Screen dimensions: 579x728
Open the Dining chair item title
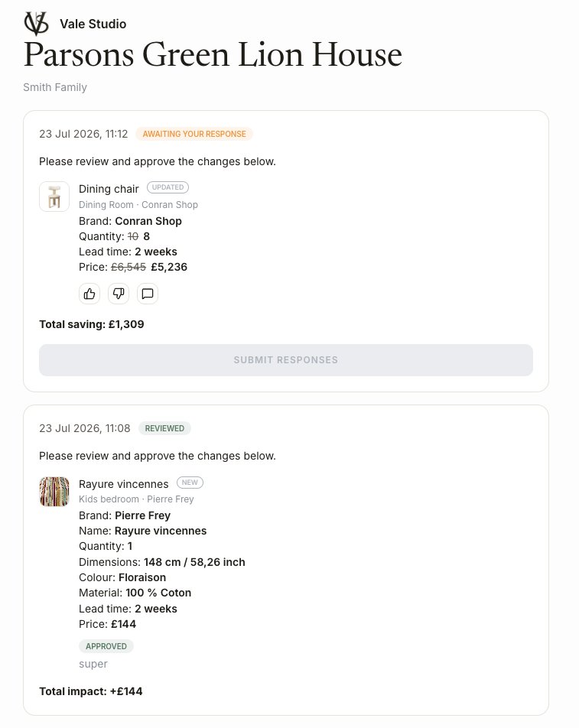point(109,189)
